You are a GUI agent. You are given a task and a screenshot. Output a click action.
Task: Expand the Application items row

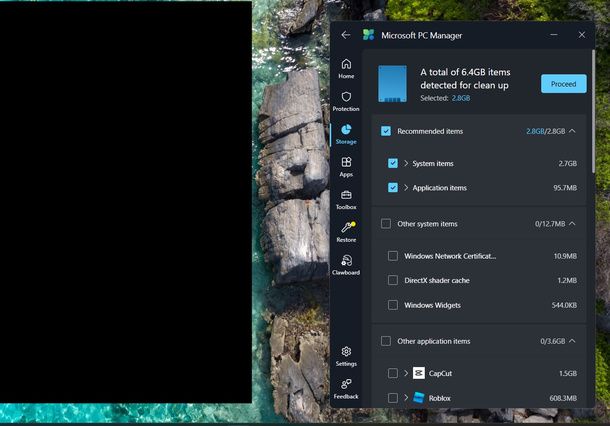point(406,188)
